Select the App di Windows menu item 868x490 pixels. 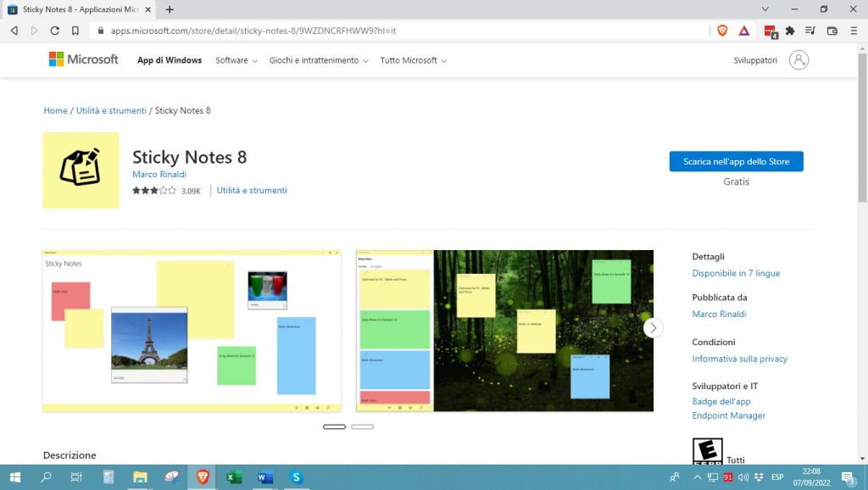click(170, 61)
